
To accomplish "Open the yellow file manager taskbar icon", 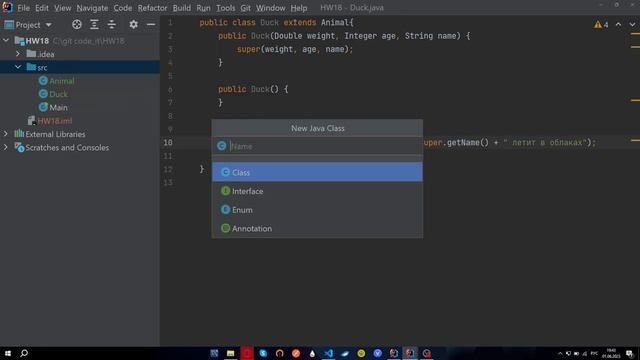I will click(231, 353).
